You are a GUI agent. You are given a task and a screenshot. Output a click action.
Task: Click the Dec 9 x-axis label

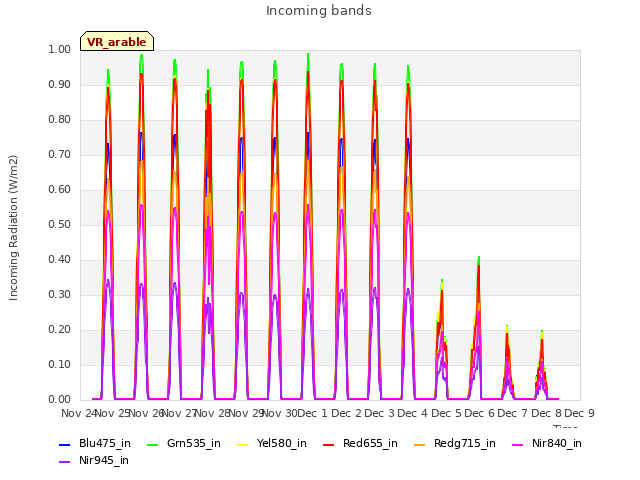pyautogui.click(x=580, y=413)
